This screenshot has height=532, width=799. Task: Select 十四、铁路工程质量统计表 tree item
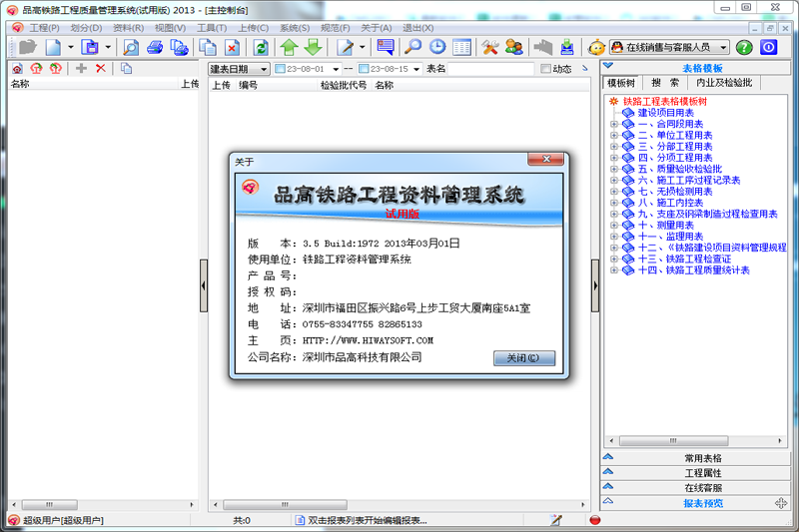point(693,269)
